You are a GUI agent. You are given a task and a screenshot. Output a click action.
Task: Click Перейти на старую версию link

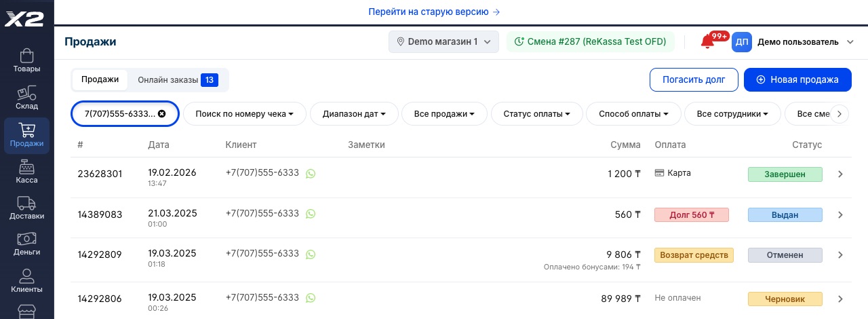click(x=434, y=12)
